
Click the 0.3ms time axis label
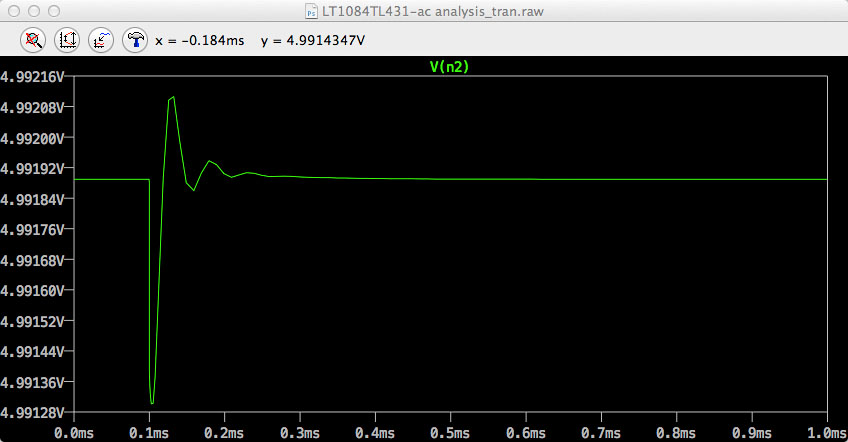pos(300,433)
